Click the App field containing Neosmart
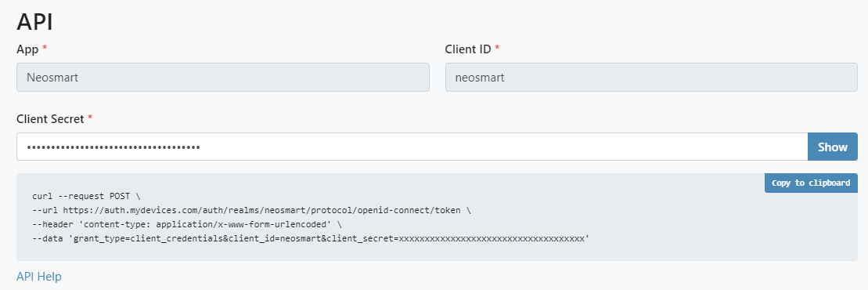The height and width of the screenshot is (290, 868). (223, 77)
